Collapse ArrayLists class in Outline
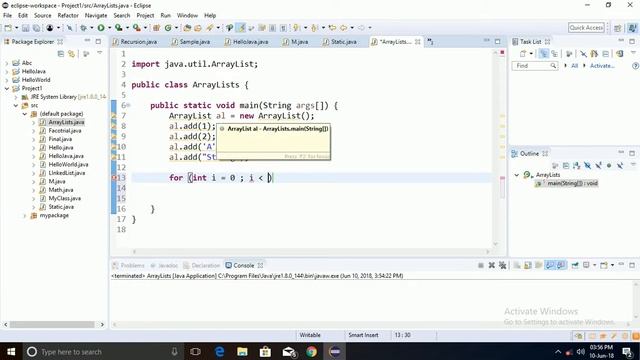The height and width of the screenshot is (360, 640). tap(517, 175)
